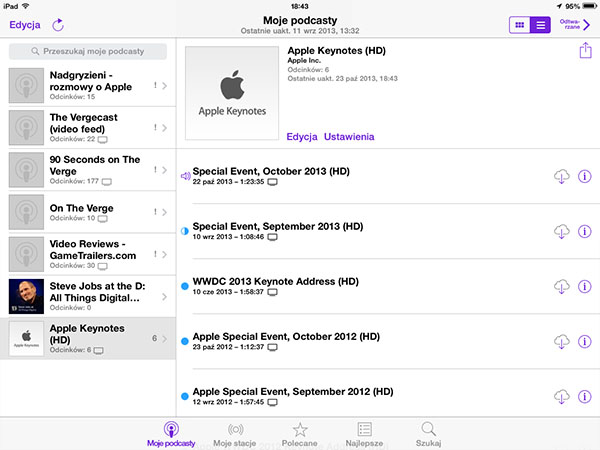600x450 pixels.
Task: Download Special Event, October 2013 episode
Action: point(561,176)
